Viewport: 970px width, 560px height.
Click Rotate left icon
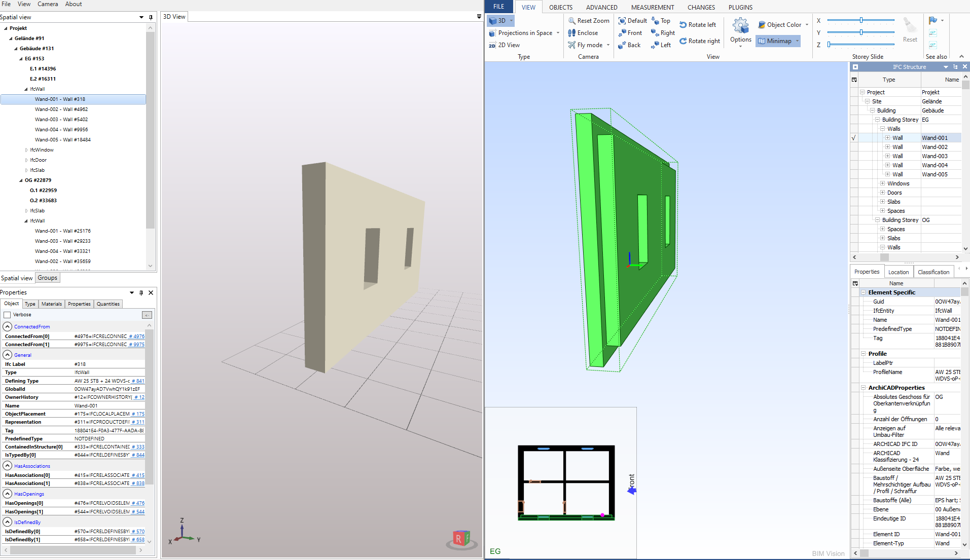683,25
